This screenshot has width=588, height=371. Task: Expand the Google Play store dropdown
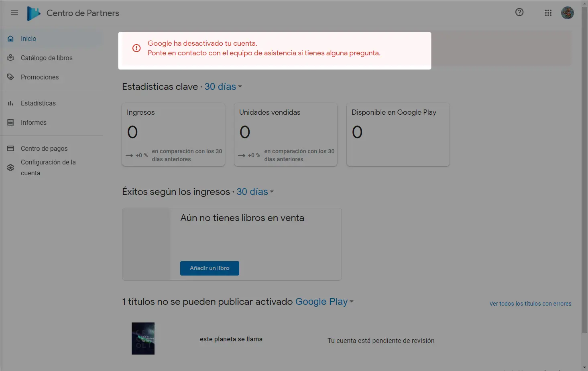pyautogui.click(x=324, y=302)
